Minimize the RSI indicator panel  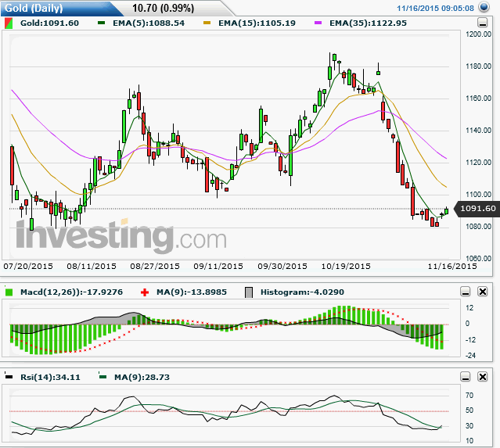466,377
